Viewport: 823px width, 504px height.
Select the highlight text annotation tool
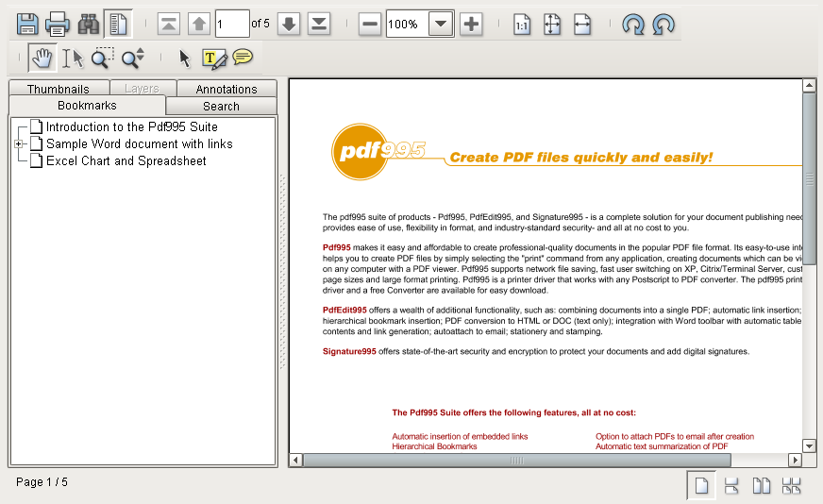pyautogui.click(x=214, y=59)
